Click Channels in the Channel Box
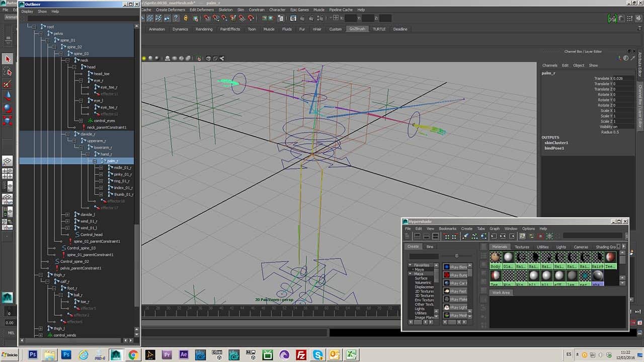644x362 pixels. coord(549,65)
